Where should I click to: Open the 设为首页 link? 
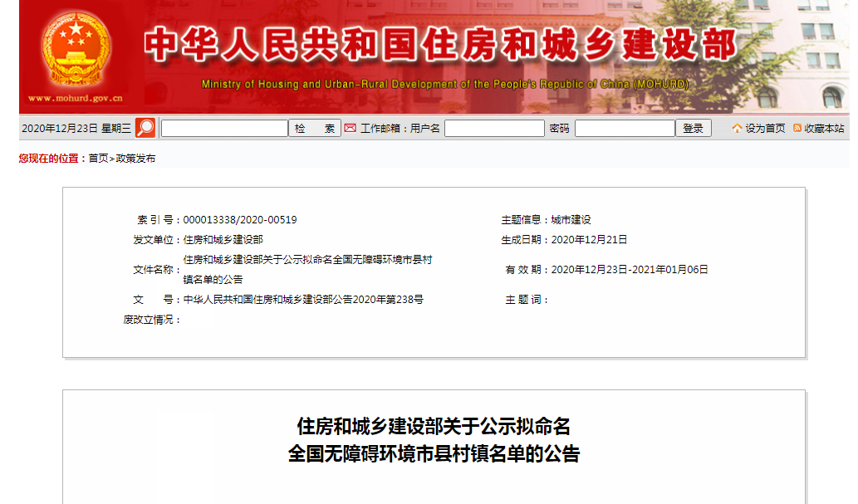765,128
